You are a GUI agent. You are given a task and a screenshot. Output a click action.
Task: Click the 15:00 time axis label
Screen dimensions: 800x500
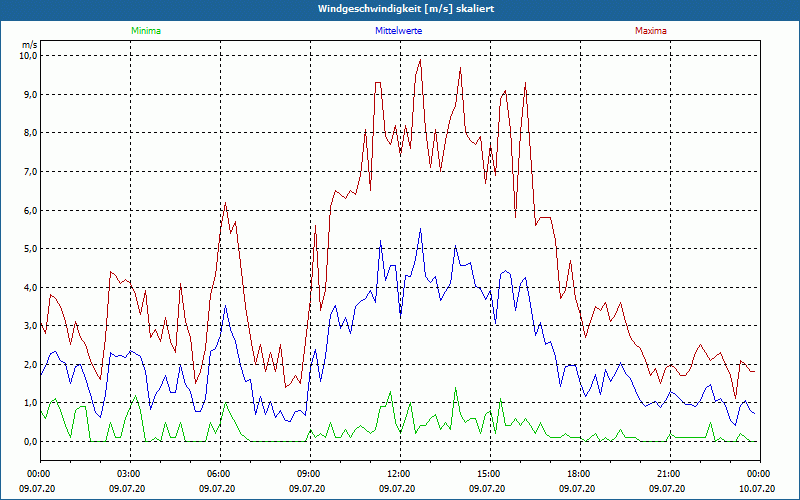[x=490, y=474]
